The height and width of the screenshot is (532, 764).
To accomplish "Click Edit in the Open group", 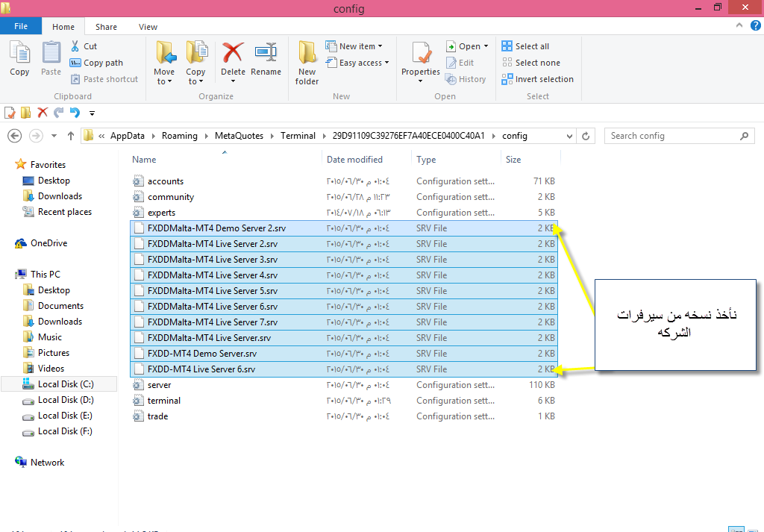I will [460, 63].
